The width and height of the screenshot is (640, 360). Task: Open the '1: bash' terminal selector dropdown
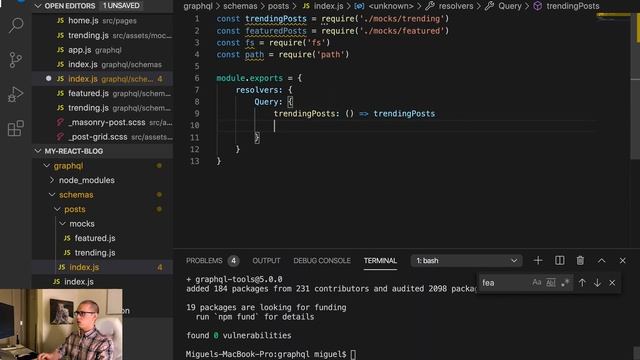[466, 260]
